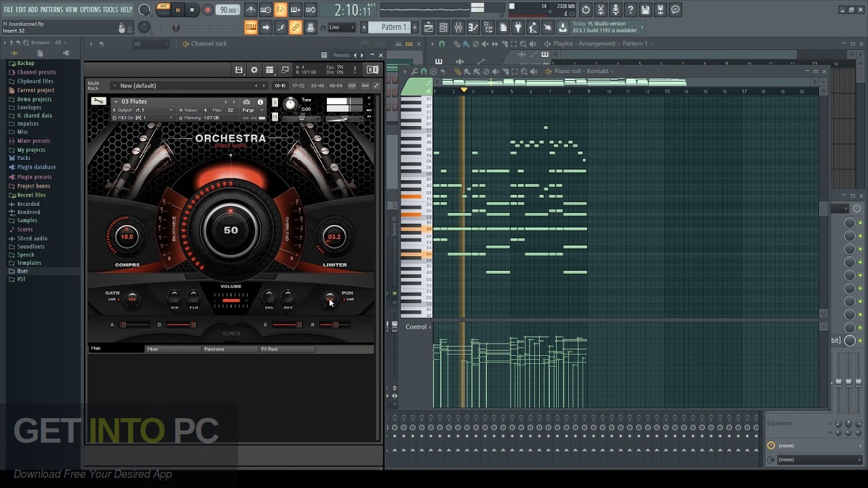Viewport: 868px width, 488px height.
Task: Click the microphone one-click recording icon
Action: point(616,9)
